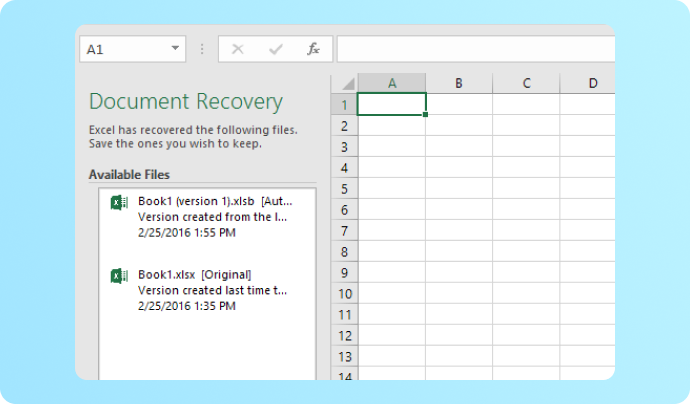Select row 9 header

pyautogui.click(x=344, y=272)
